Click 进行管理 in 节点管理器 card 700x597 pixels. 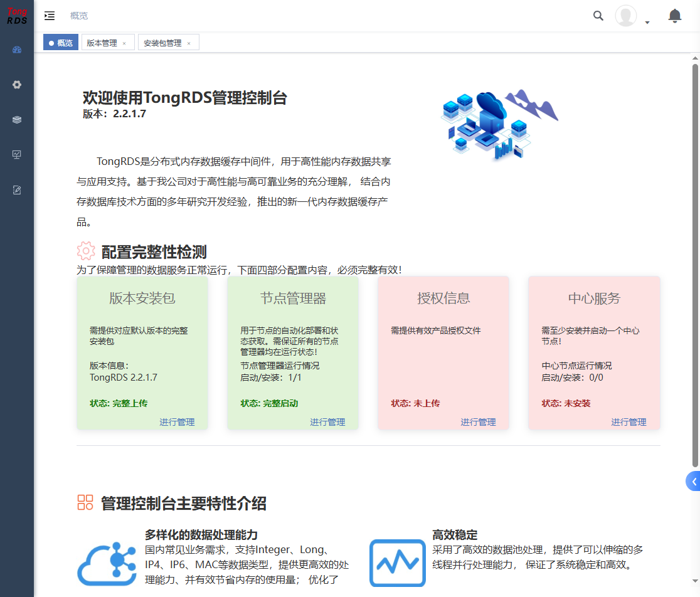327,422
